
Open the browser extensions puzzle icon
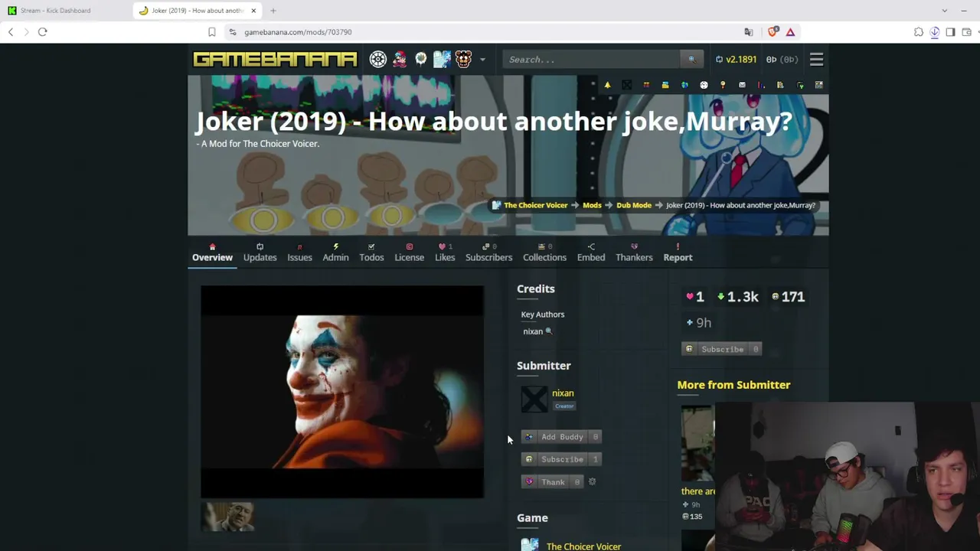pyautogui.click(x=919, y=32)
